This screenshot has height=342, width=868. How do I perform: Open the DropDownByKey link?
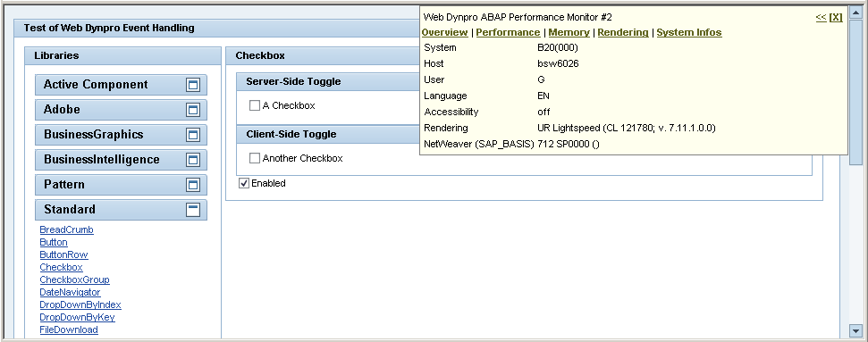(78, 318)
